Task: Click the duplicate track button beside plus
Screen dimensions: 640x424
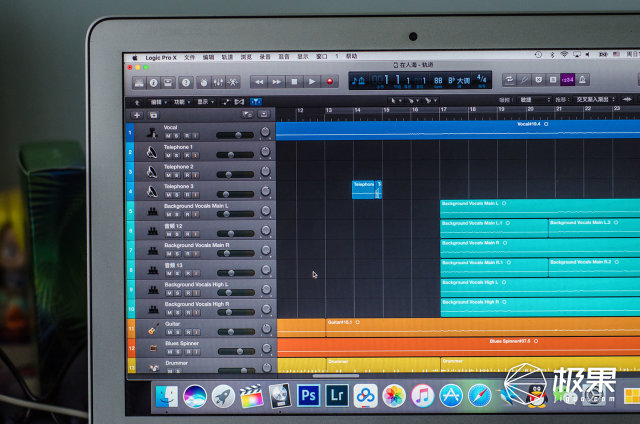Action: [153, 115]
